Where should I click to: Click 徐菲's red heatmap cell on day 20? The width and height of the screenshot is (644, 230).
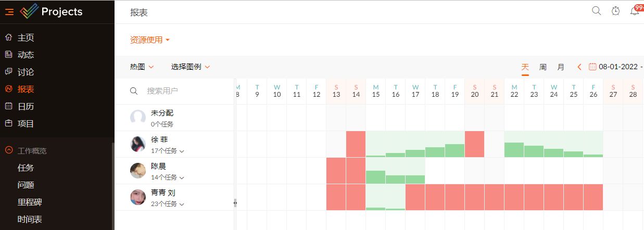tap(475, 144)
